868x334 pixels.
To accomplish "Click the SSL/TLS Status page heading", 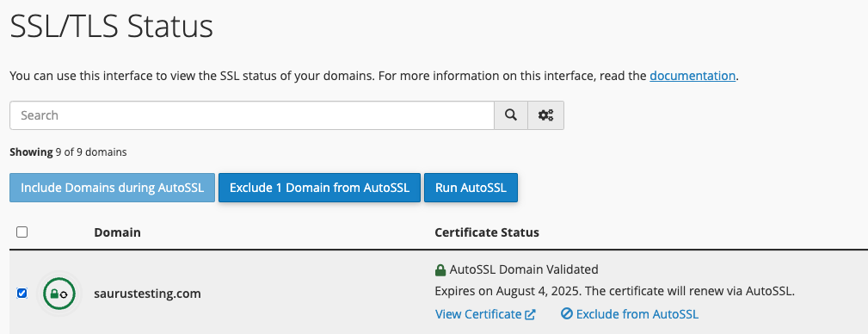I will pyautogui.click(x=111, y=26).
